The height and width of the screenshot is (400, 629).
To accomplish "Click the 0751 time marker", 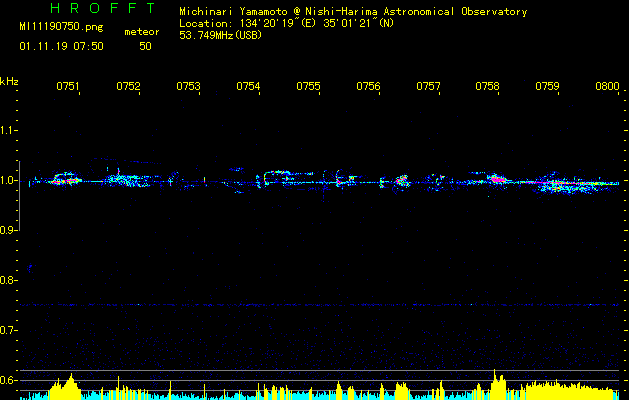I will click(68, 86).
